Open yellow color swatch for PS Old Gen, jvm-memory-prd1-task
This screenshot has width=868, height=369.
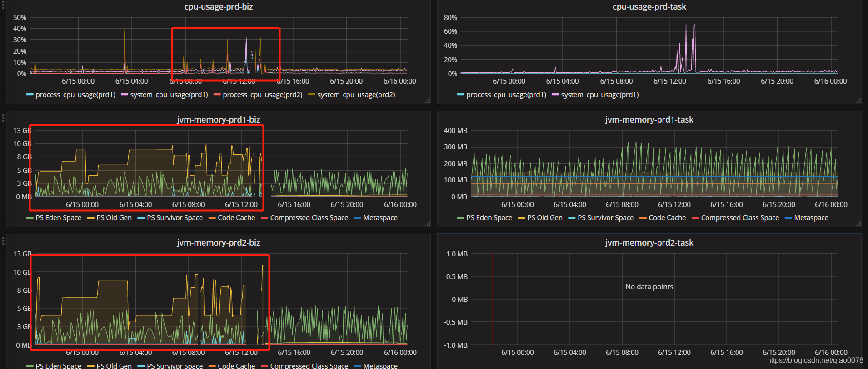click(x=522, y=218)
